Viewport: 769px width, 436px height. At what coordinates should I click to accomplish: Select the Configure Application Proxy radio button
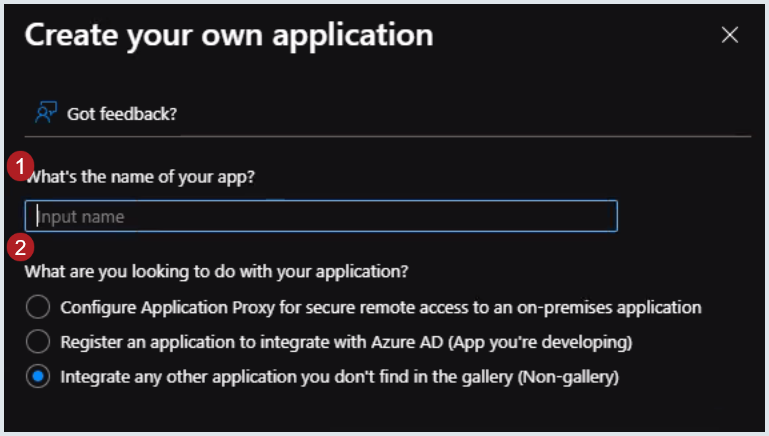pyautogui.click(x=38, y=307)
